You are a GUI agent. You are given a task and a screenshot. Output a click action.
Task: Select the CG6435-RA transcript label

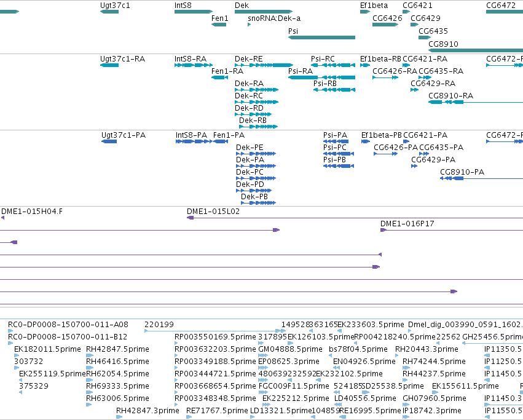pos(441,71)
